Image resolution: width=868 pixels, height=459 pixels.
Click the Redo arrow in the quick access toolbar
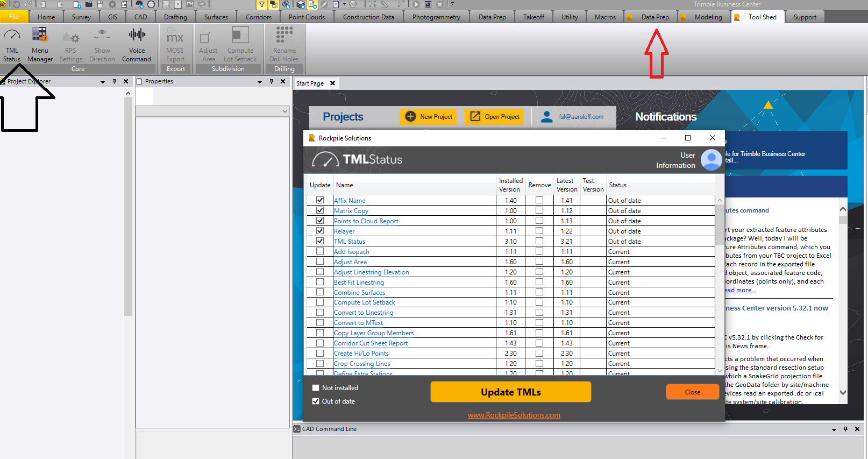(x=29, y=4)
